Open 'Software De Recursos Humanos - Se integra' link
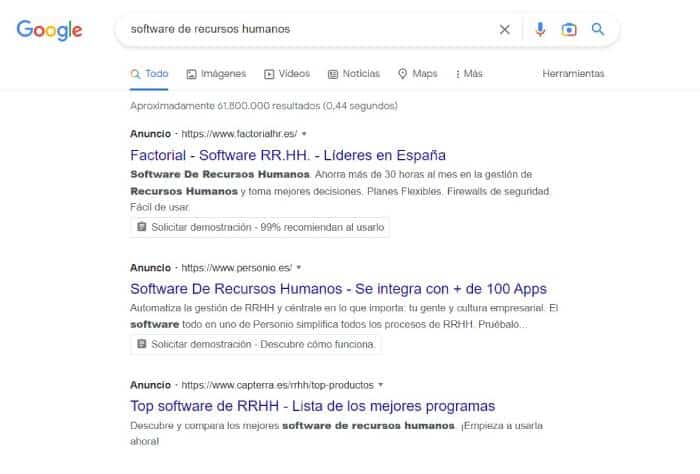700x474 pixels. 338,289
